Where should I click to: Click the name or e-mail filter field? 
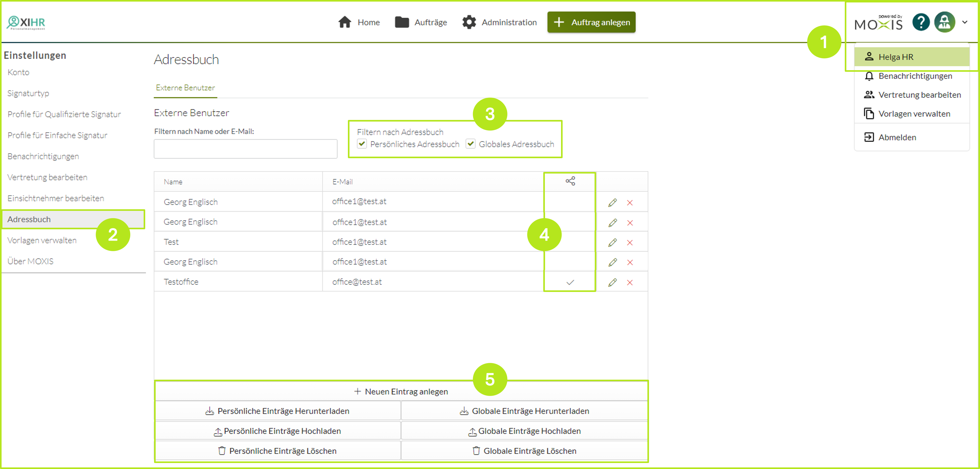click(x=245, y=148)
